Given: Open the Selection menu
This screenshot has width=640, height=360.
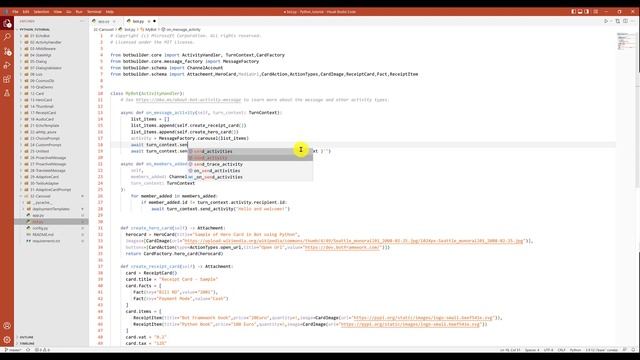Looking at the screenshot, I should point(41,12).
